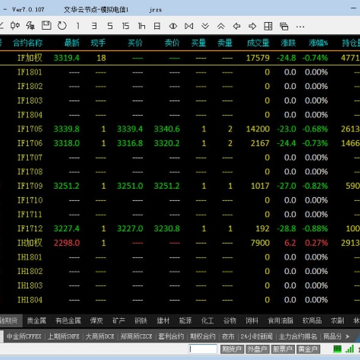This screenshot has height=360, width=360.
Task: Click the left arrow navigation icon
Action: (x=237, y=26)
